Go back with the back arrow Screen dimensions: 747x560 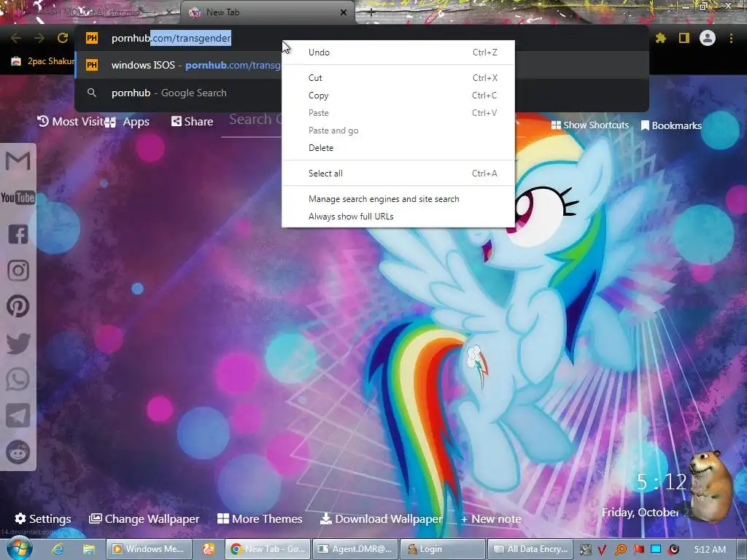click(x=16, y=38)
